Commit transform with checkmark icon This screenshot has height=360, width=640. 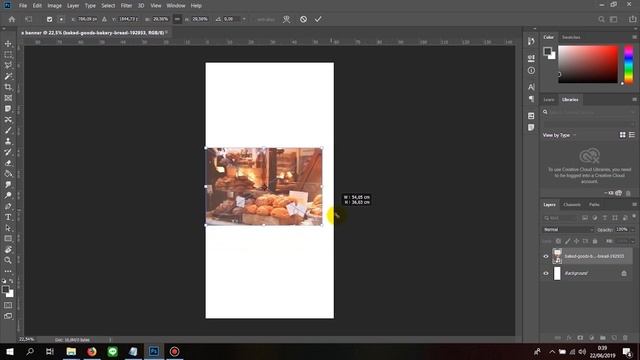(318, 19)
